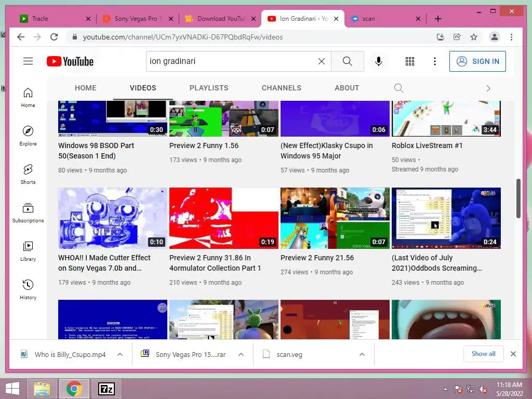Open Explore in the sidebar

tap(28, 136)
